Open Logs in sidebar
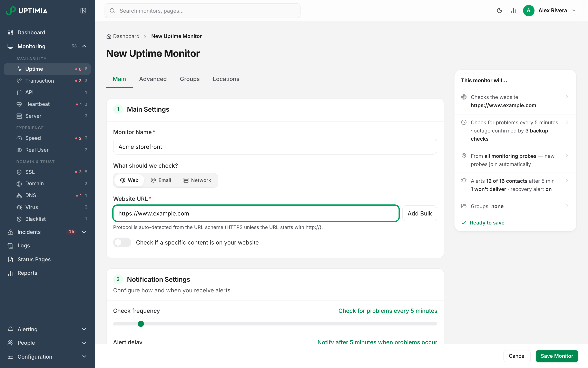The height and width of the screenshot is (368, 588). tap(47, 246)
